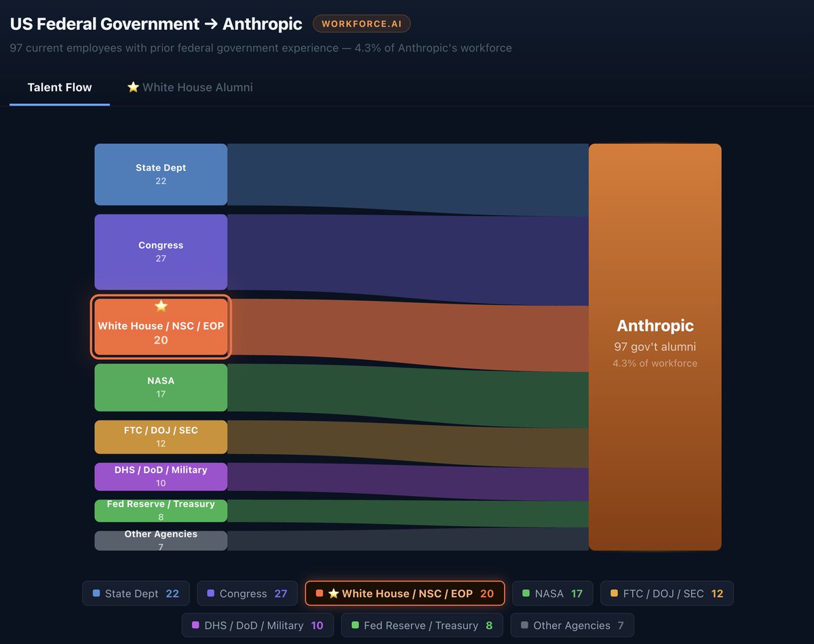
Task: Select the Other Agencies node
Action: pyautogui.click(x=161, y=540)
